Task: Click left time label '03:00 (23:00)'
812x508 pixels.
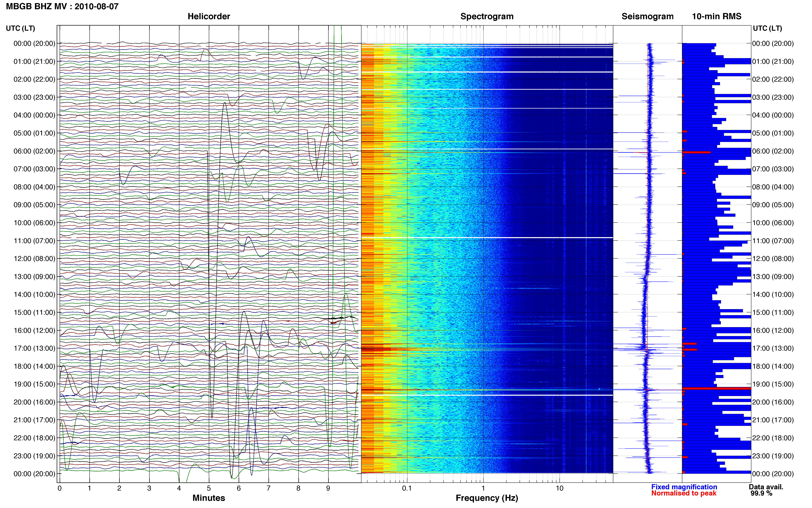Action: [34, 97]
